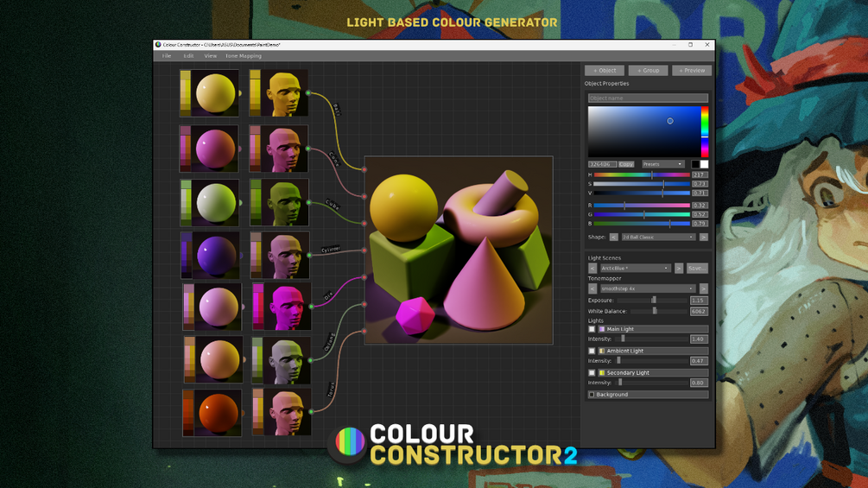This screenshot has height=488, width=868.
Task: Click the output port of the grey head node
Action: click(x=311, y=360)
